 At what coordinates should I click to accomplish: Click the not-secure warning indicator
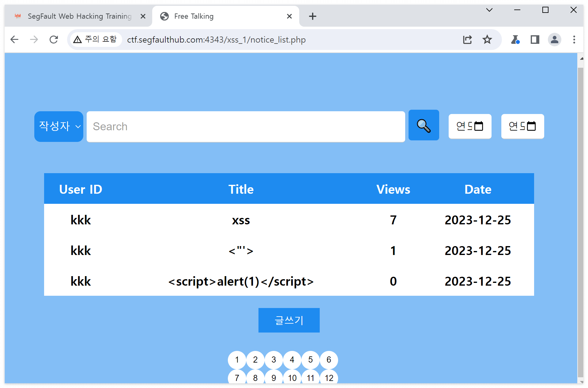point(96,40)
